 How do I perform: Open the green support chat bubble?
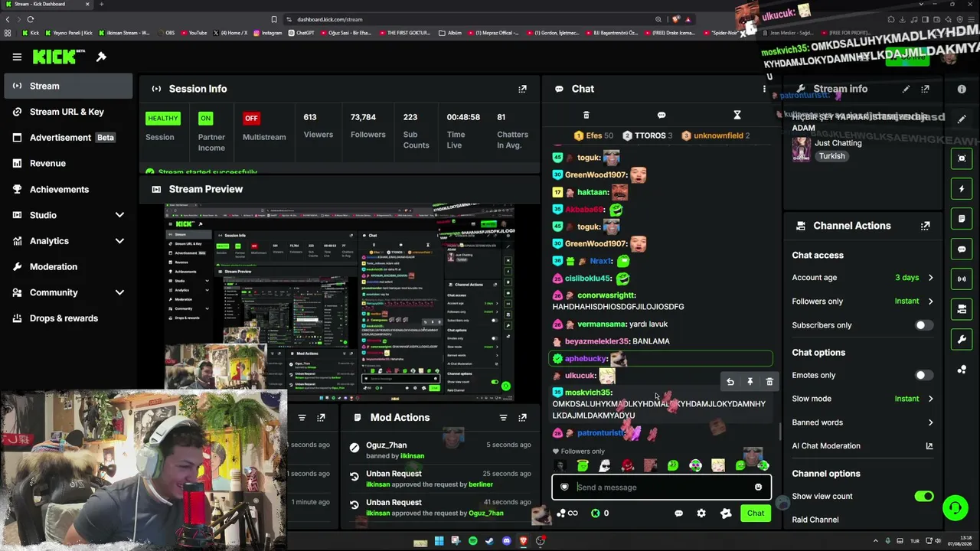coord(955,507)
